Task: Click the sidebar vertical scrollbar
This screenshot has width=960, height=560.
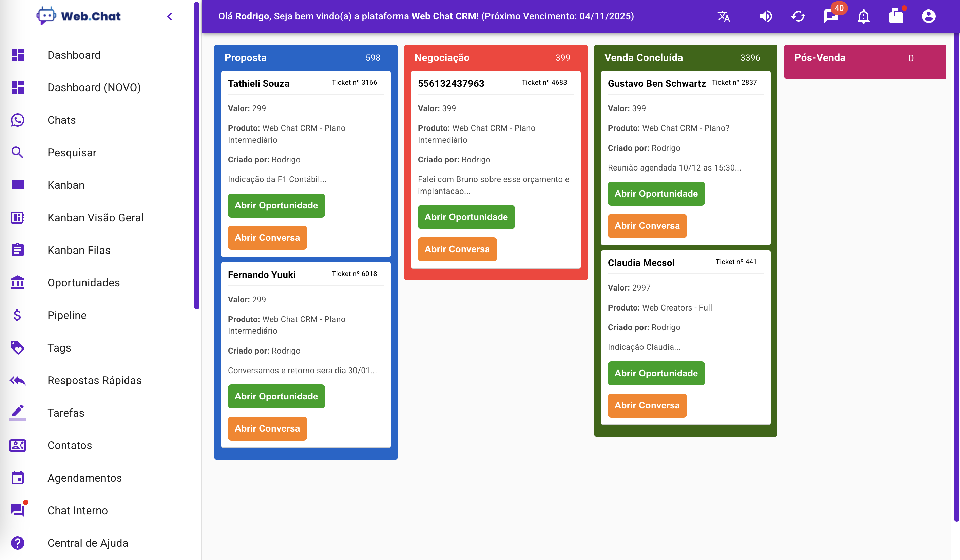Action: [x=196, y=156]
